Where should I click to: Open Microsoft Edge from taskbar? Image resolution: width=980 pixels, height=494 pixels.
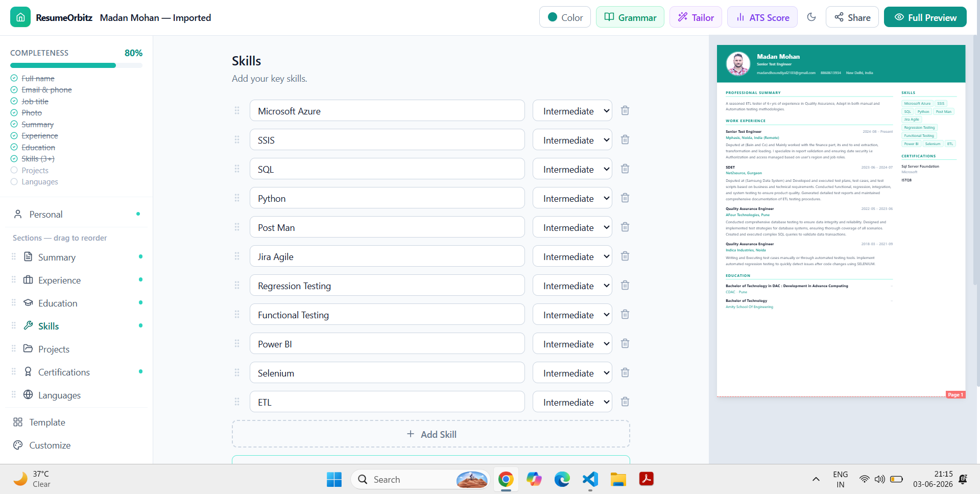point(562,479)
